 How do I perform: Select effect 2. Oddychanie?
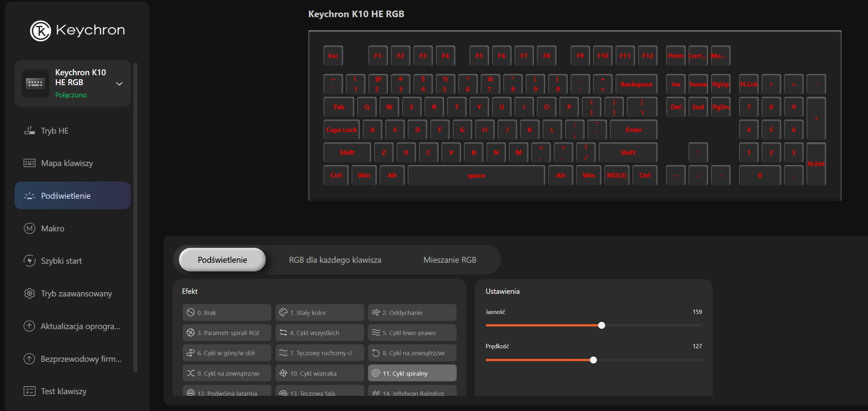click(x=412, y=312)
